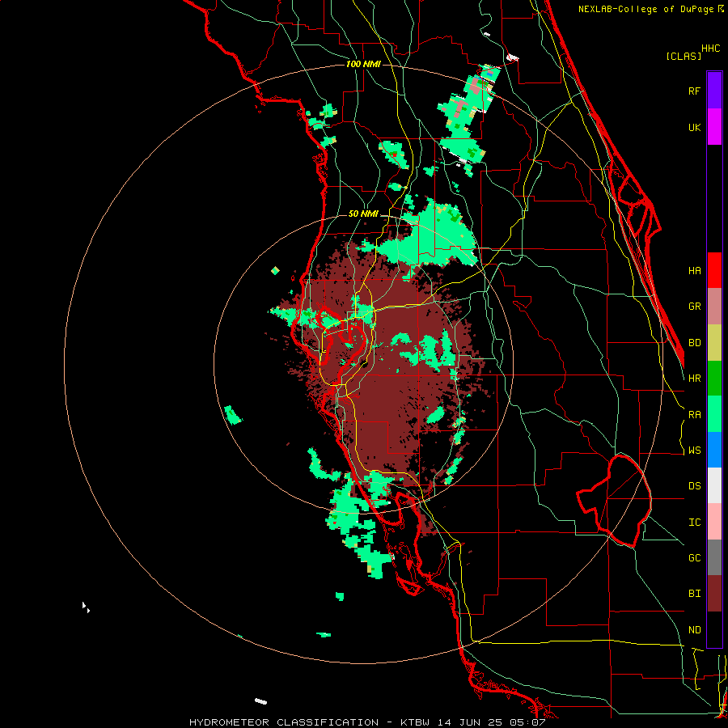Click the brown BI legend swatch
Screen dimensions: 728x728
click(714, 594)
